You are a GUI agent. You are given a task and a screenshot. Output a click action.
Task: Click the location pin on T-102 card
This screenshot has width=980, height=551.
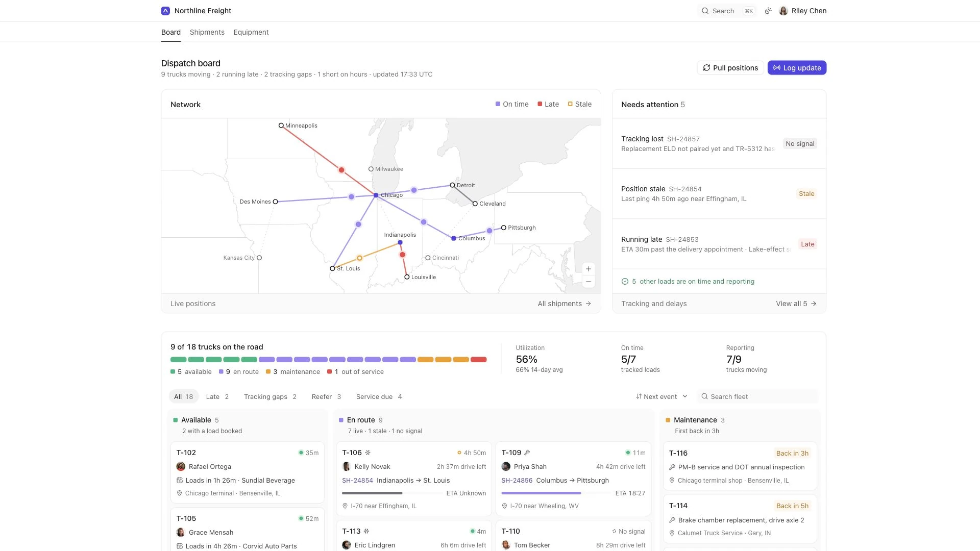(x=179, y=493)
